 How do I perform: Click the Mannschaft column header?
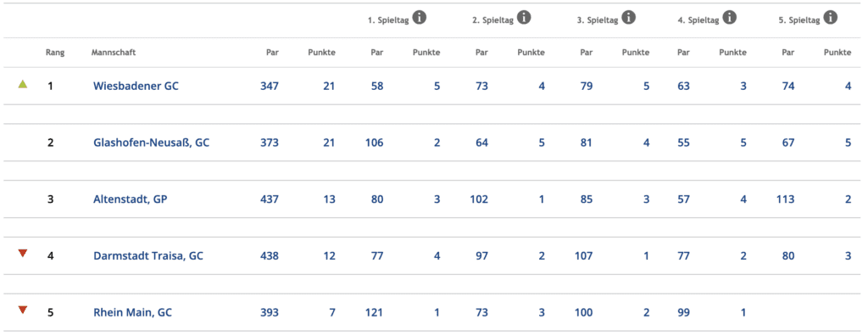[114, 53]
